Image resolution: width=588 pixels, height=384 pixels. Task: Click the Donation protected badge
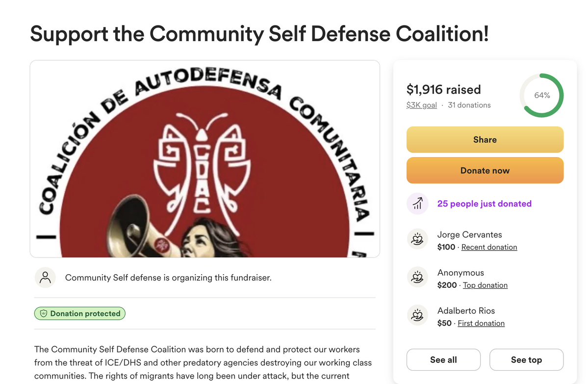pyautogui.click(x=80, y=313)
